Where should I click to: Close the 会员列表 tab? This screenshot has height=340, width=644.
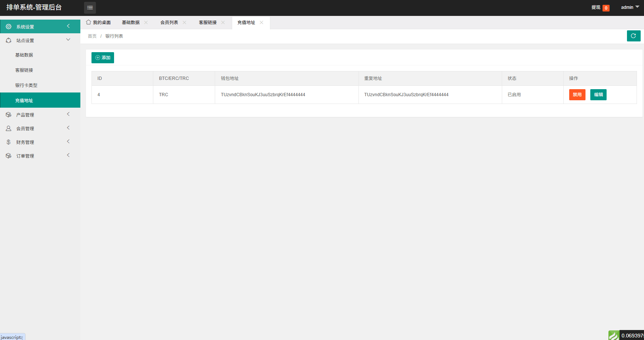[184, 23]
